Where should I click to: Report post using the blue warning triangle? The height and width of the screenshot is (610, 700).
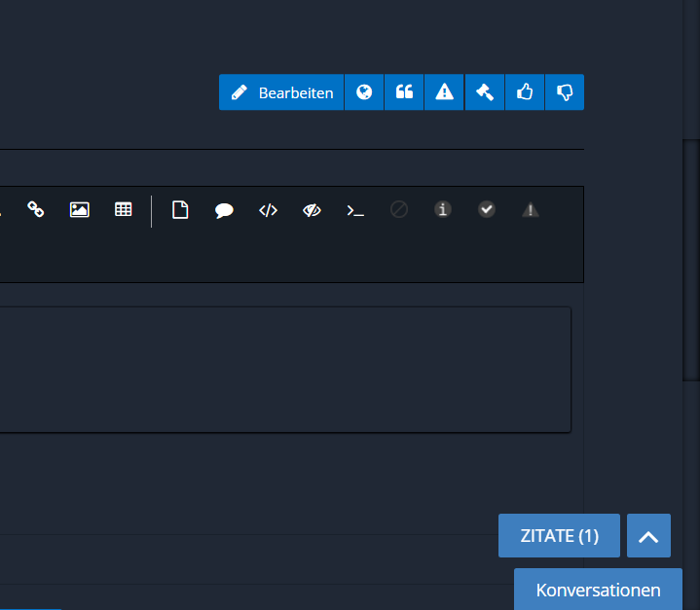(444, 92)
